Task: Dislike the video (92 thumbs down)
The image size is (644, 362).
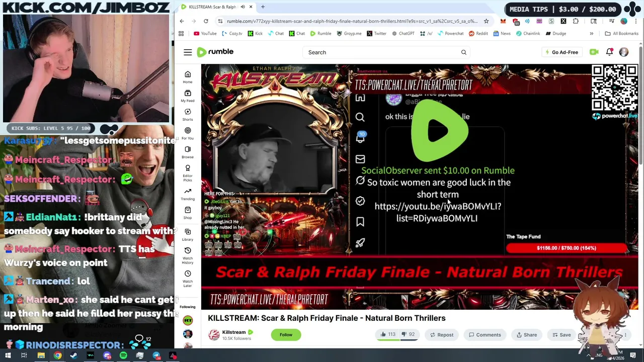Action: 408,334
